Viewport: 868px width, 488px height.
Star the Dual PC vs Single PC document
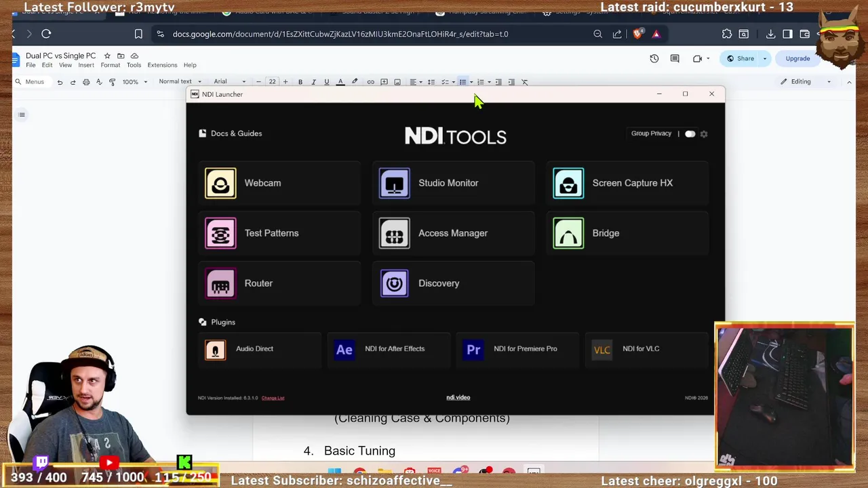[x=107, y=56]
